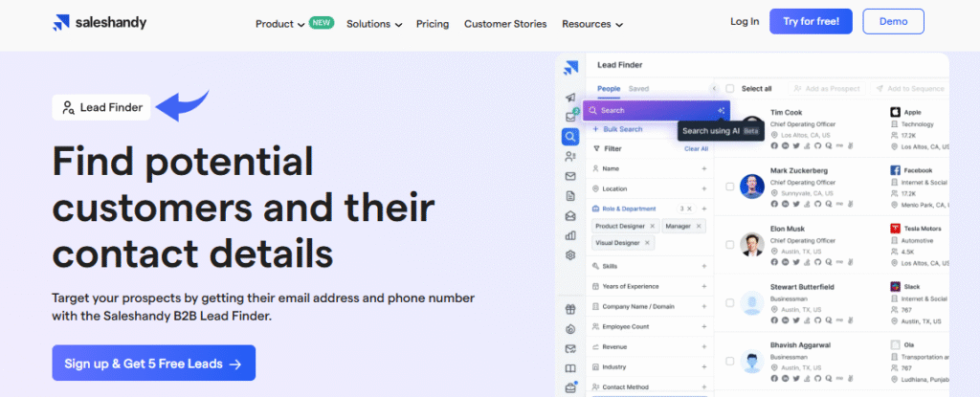Expand the Name filter with plus
This screenshot has width=980, height=397.
click(704, 168)
